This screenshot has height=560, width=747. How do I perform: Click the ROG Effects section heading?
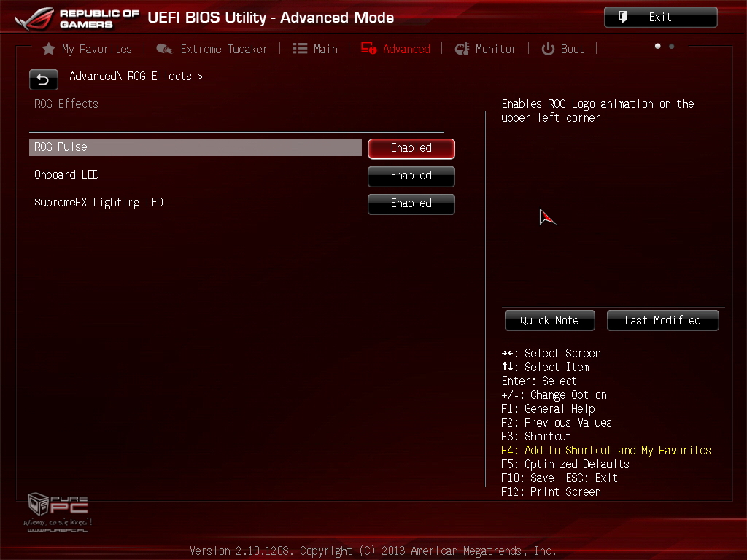pos(66,104)
